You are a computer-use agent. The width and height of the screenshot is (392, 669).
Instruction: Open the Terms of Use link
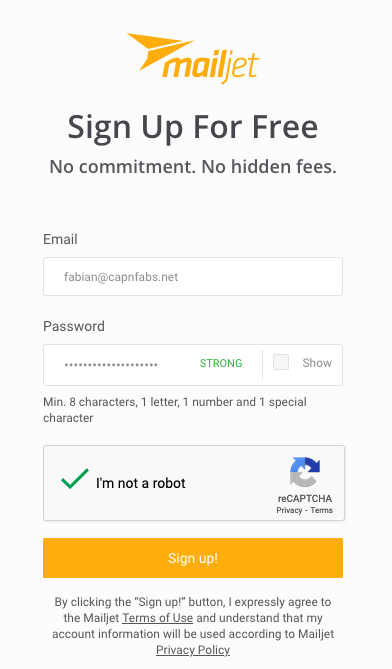pos(157,618)
